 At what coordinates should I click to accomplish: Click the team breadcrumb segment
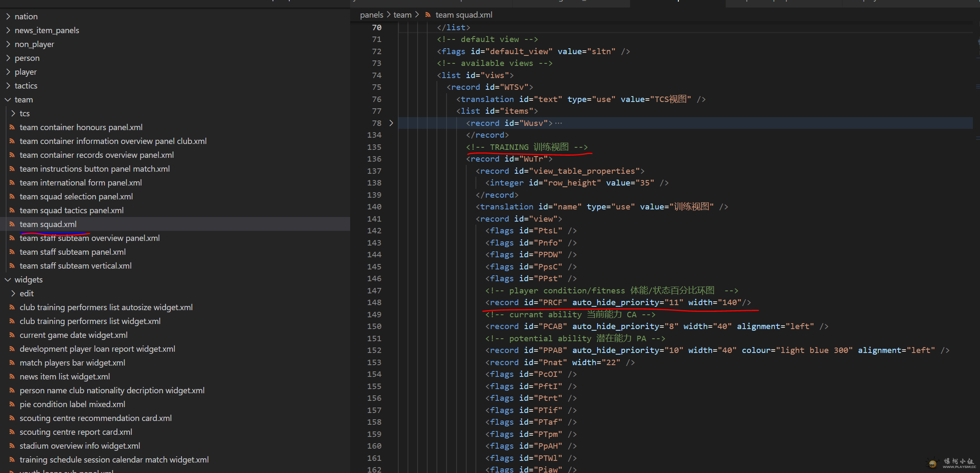coord(402,15)
